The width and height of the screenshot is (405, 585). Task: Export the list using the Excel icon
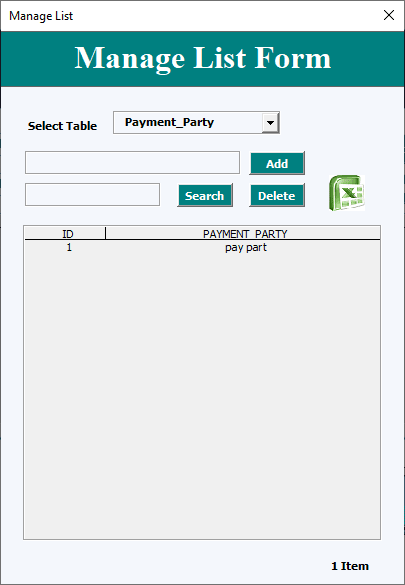(x=346, y=193)
